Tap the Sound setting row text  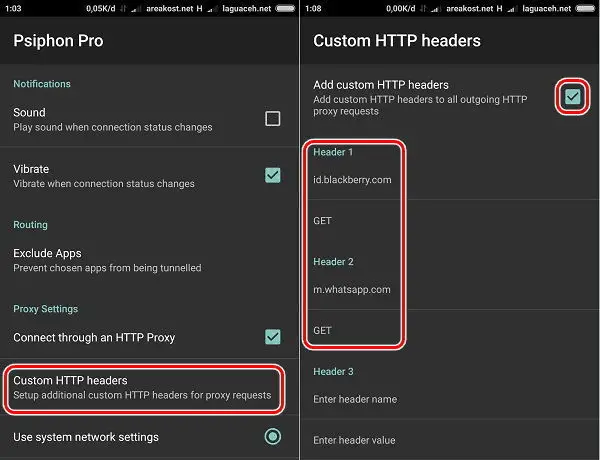coord(112,119)
